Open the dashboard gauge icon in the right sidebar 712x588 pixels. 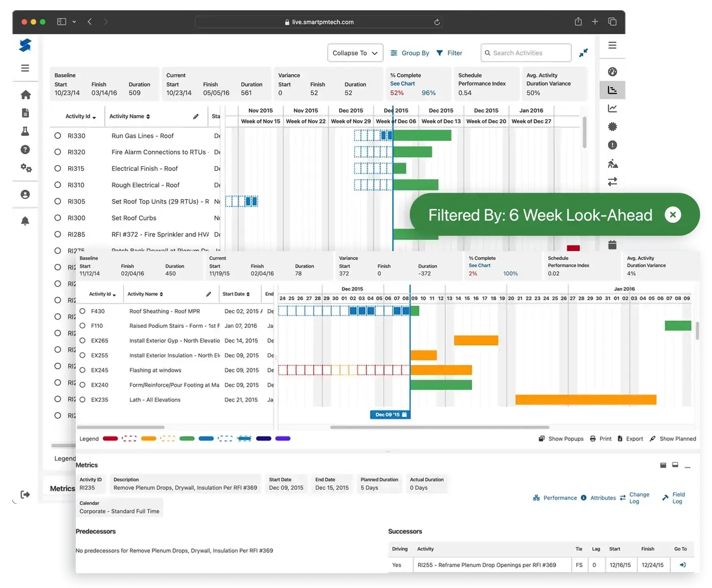pyautogui.click(x=613, y=72)
